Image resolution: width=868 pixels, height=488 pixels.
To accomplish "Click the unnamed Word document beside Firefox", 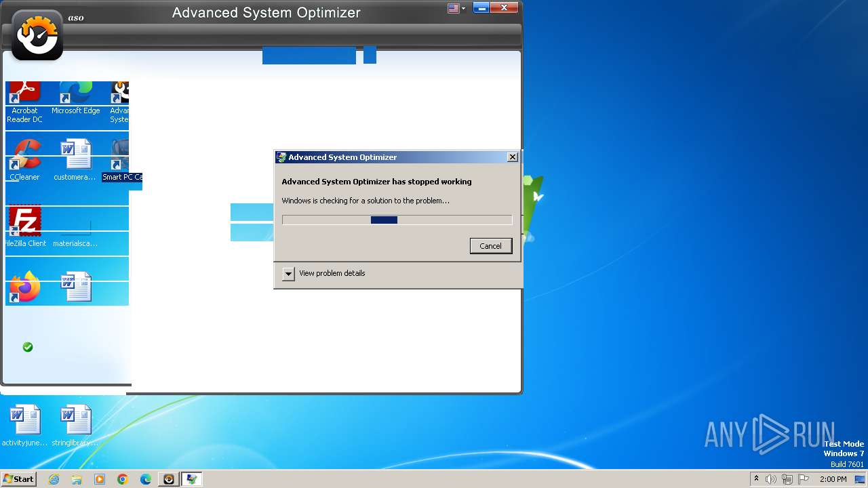I will (75, 287).
